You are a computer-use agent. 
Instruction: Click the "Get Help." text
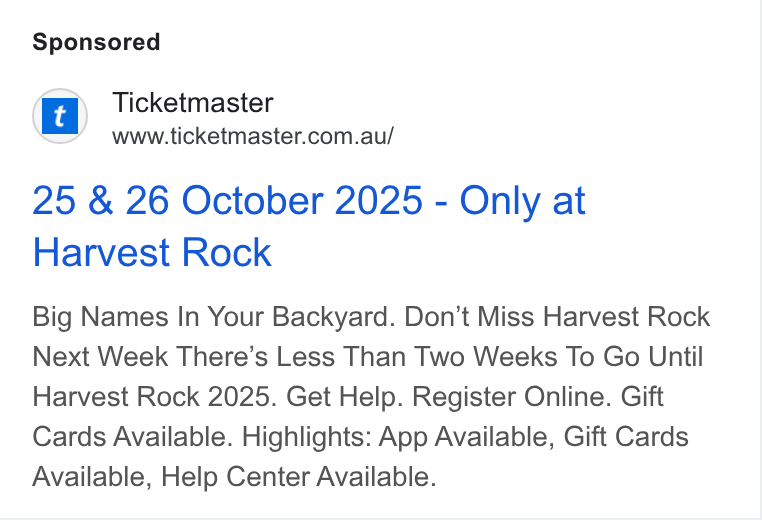pyautogui.click(x=345, y=397)
